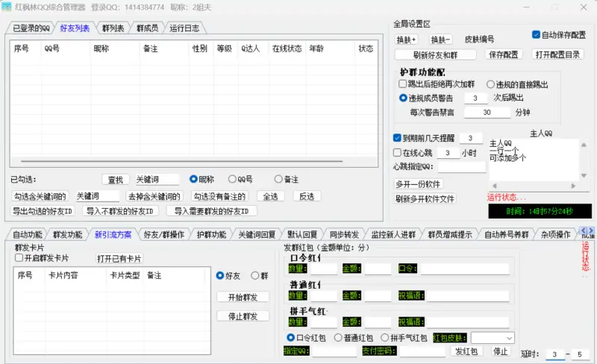Click the friend list horizontal scrollbar
597x364 pixels.
[194, 160]
